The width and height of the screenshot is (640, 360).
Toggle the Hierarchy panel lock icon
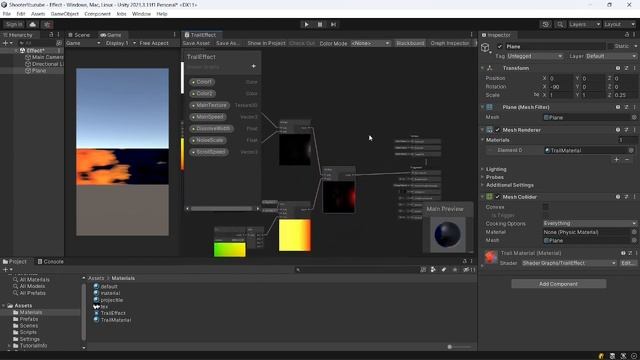click(51, 35)
